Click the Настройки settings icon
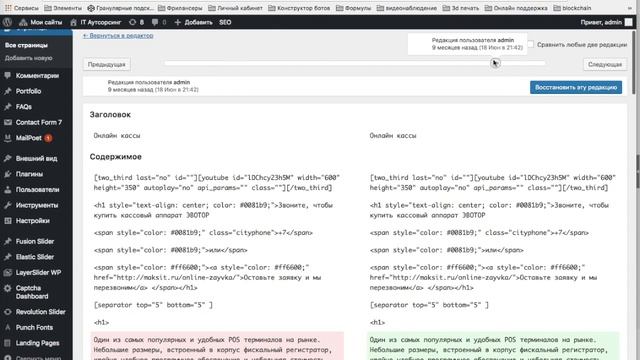This screenshot has width=640, height=360. point(7,221)
